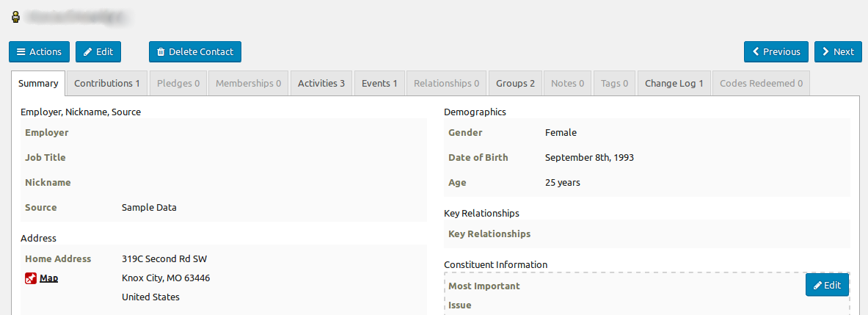Go to the Next contact
Viewport: 868px width, 315px height.
pyautogui.click(x=838, y=51)
